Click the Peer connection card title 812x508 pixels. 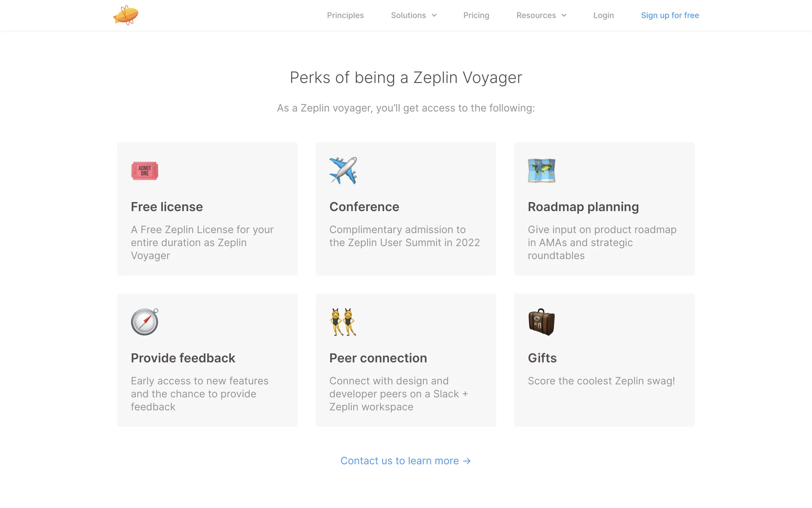click(x=378, y=358)
